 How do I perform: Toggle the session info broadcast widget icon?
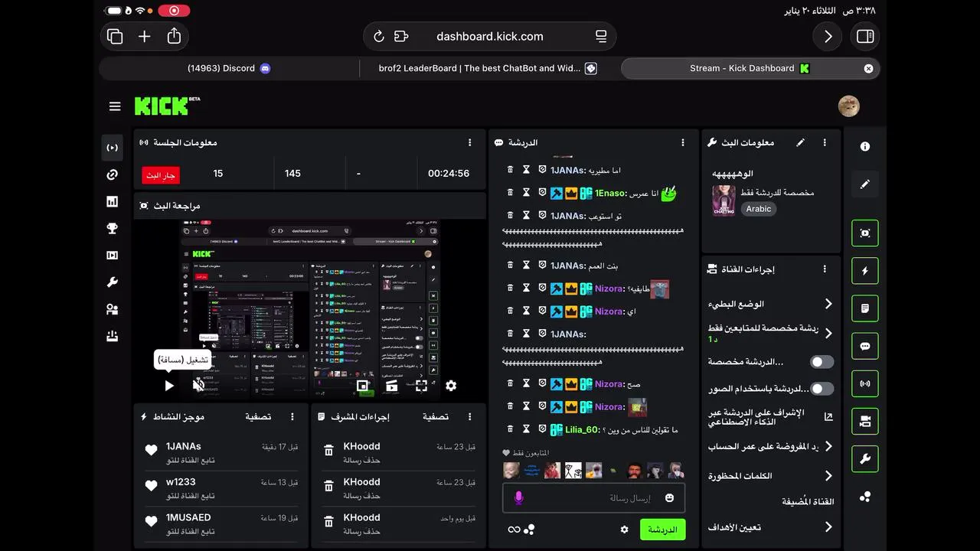pos(865,383)
